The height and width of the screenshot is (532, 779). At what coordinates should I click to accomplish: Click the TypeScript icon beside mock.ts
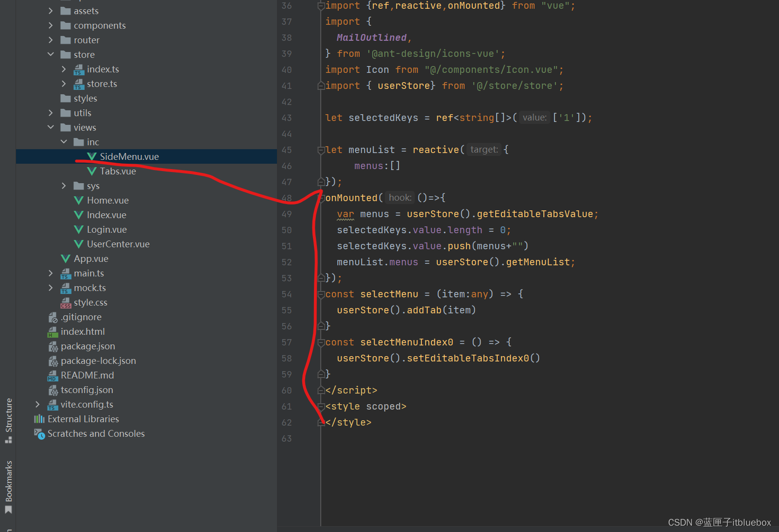(x=66, y=288)
